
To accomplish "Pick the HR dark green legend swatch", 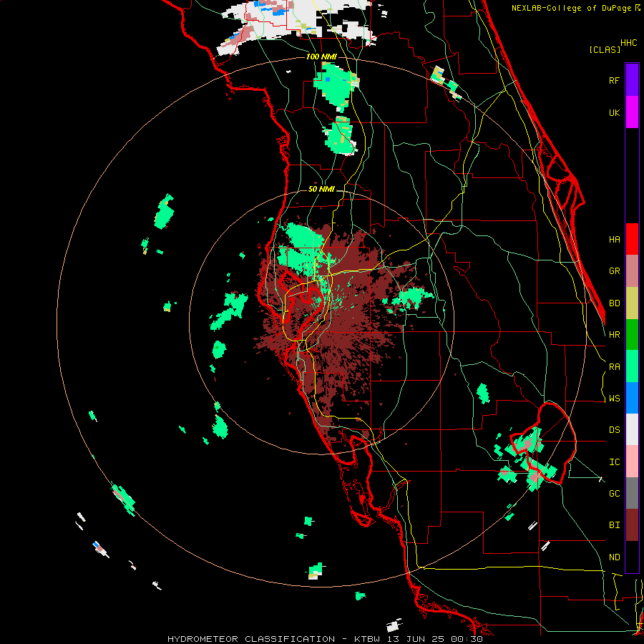I will click(x=632, y=335).
